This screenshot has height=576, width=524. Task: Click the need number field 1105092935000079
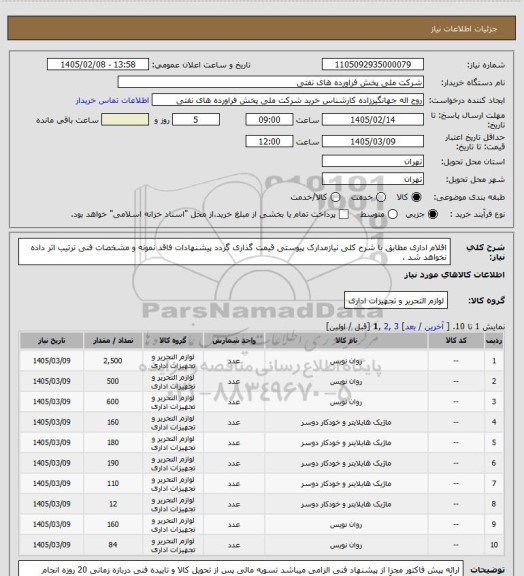click(373, 64)
